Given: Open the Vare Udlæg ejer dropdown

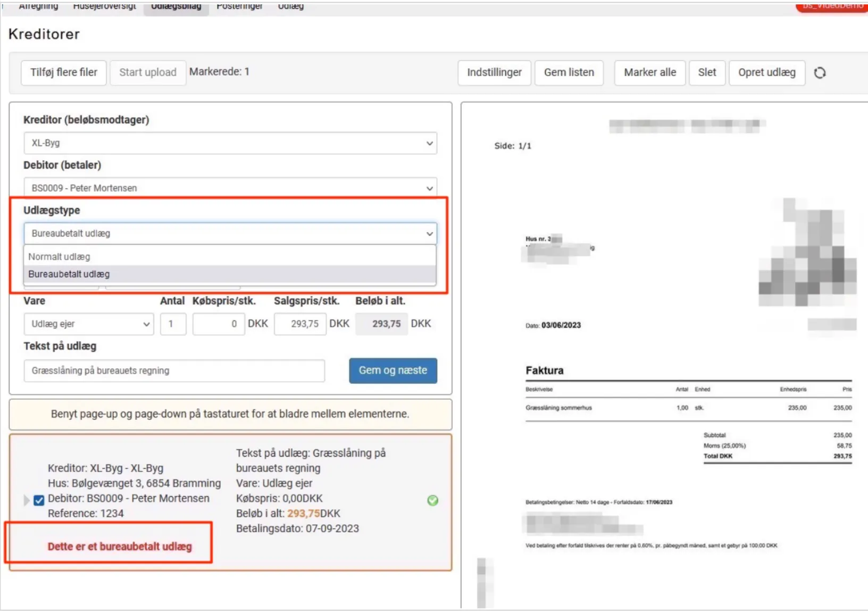Looking at the screenshot, I should 89,324.
